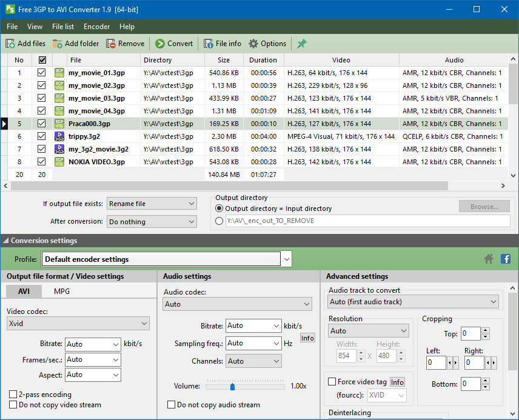Click the home icon beside the Profile dropdown
This screenshot has height=420, width=519.
(489, 259)
